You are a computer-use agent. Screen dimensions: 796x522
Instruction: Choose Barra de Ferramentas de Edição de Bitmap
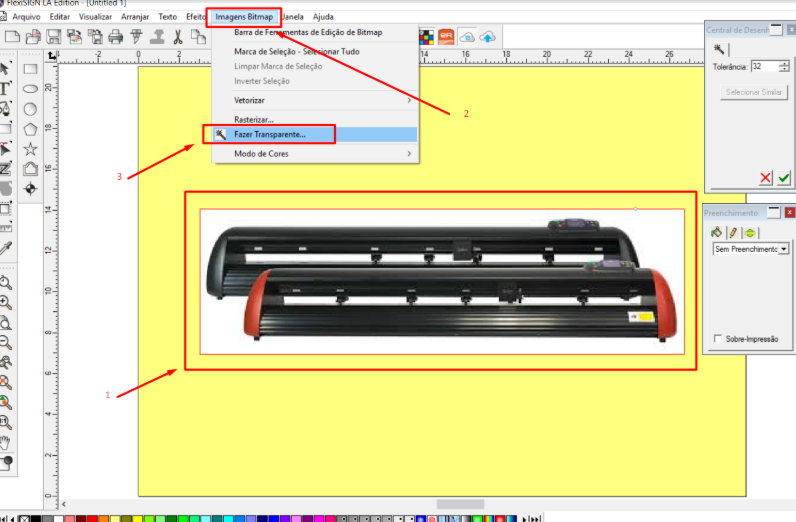pos(315,32)
